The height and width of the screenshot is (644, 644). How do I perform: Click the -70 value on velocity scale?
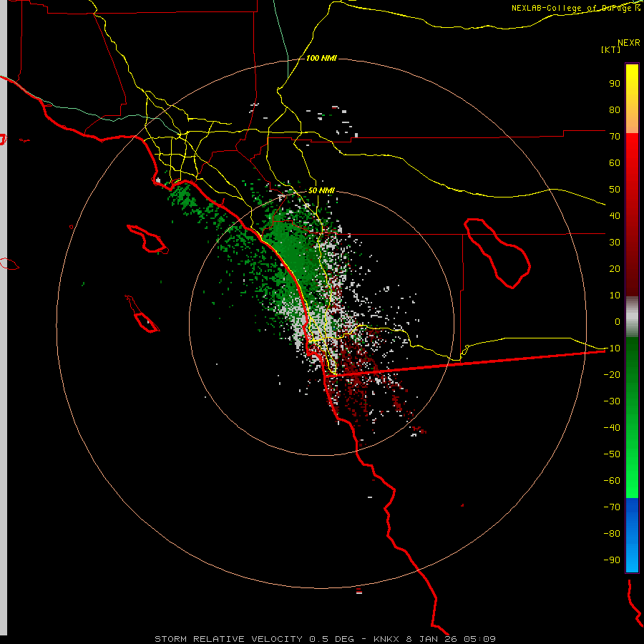(x=612, y=507)
